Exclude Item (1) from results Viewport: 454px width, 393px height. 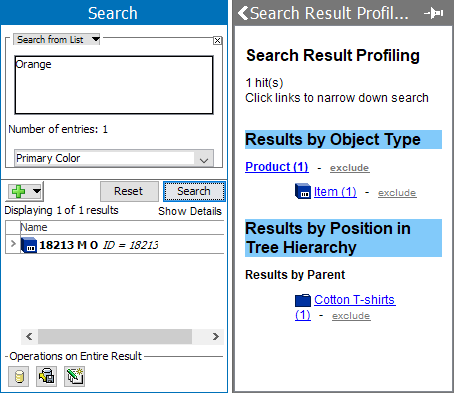397,193
